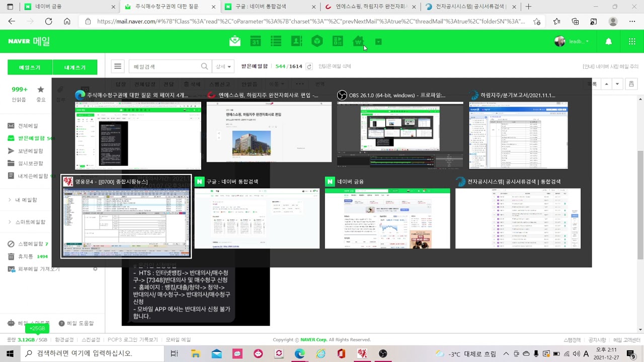Expand more services dropdown in green header
This screenshot has width=644, height=362.
(x=378, y=42)
